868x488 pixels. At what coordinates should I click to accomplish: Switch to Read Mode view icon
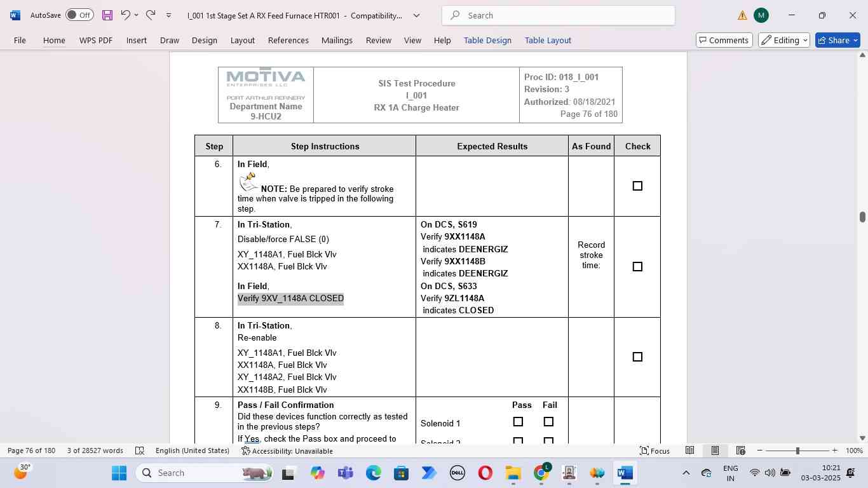[689, 451]
